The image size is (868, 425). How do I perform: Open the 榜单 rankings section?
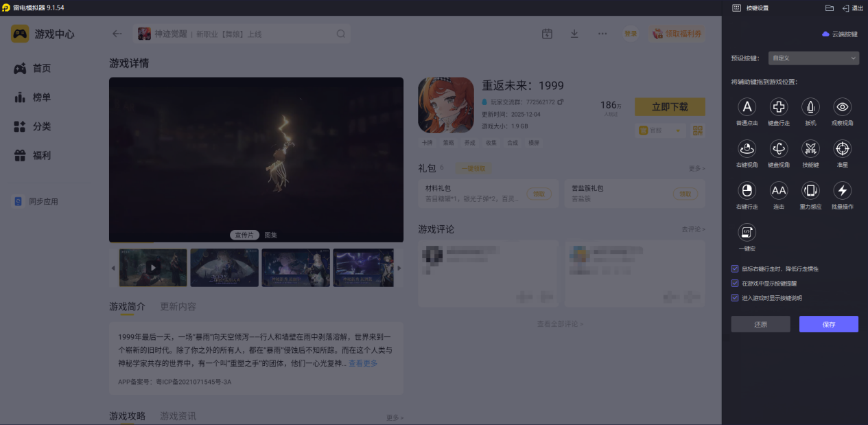[35, 97]
